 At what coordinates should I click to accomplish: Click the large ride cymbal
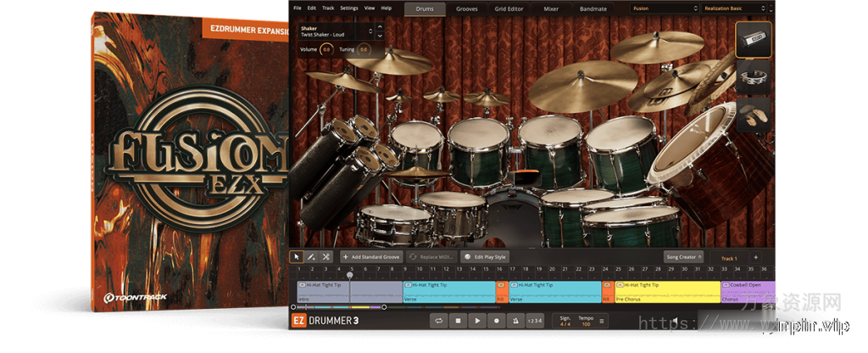coord(582,87)
